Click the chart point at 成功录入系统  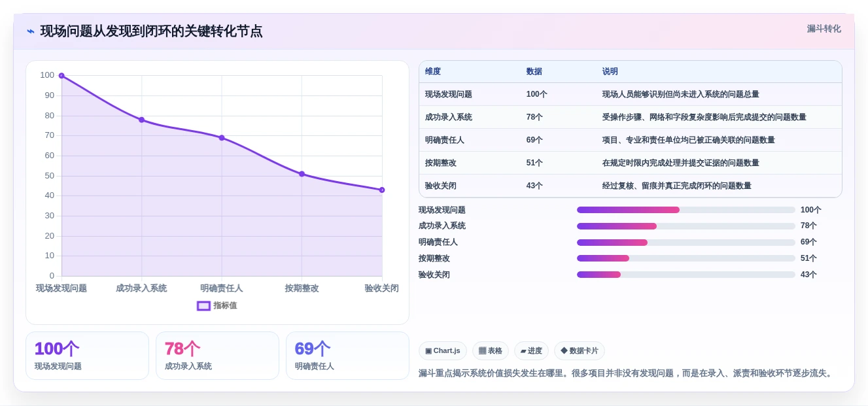tap(141, 120)
